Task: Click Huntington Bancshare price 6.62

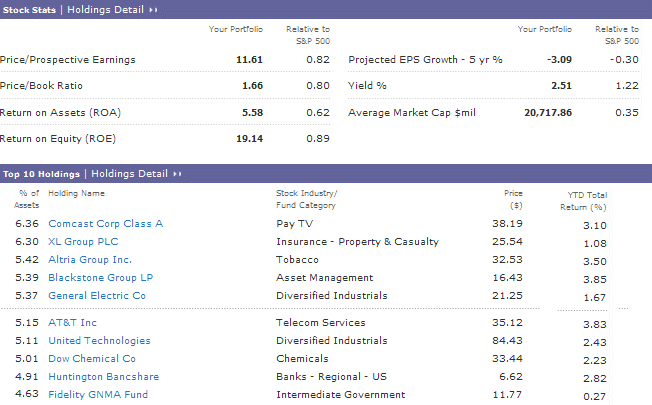Action: pyautogui.click(x=511, y=377)
